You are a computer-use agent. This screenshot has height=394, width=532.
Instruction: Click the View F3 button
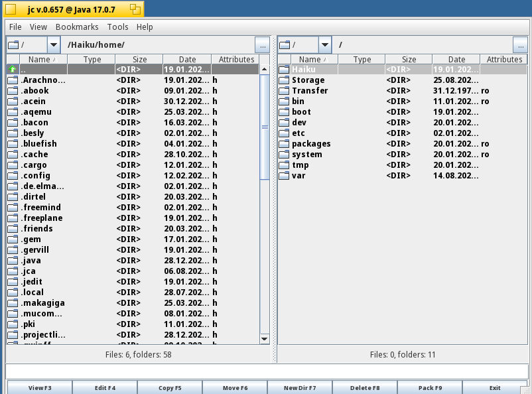pyautogui.click(x=40, y=387)
